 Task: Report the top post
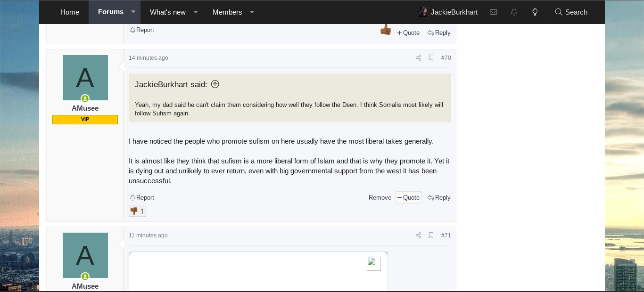tap(142, 30)
